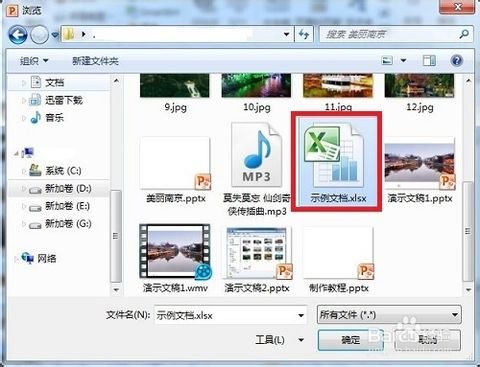Screen dimensions: 480x367
Task: Click the 文件名 input field
Action: (x=230, y=315)
